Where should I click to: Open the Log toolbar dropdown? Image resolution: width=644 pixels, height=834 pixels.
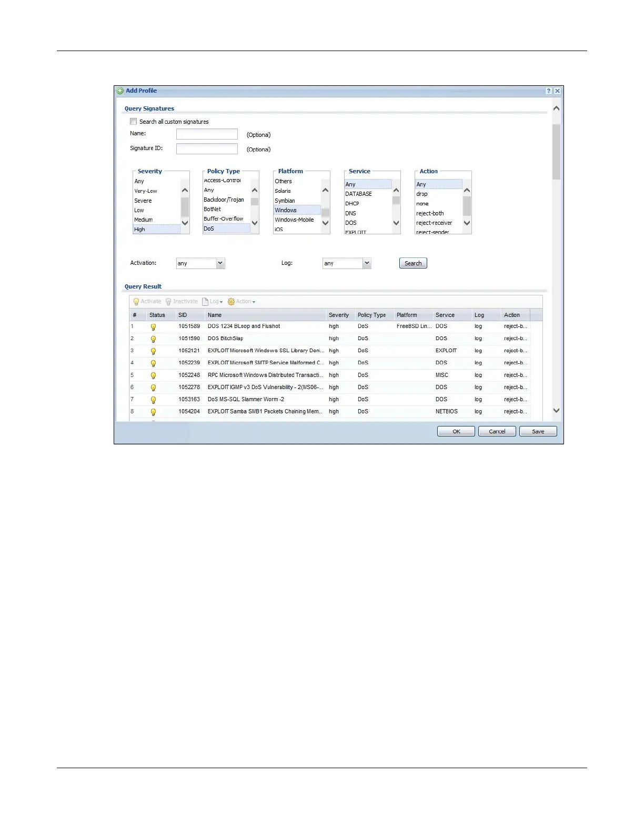(x=213, y=302)
